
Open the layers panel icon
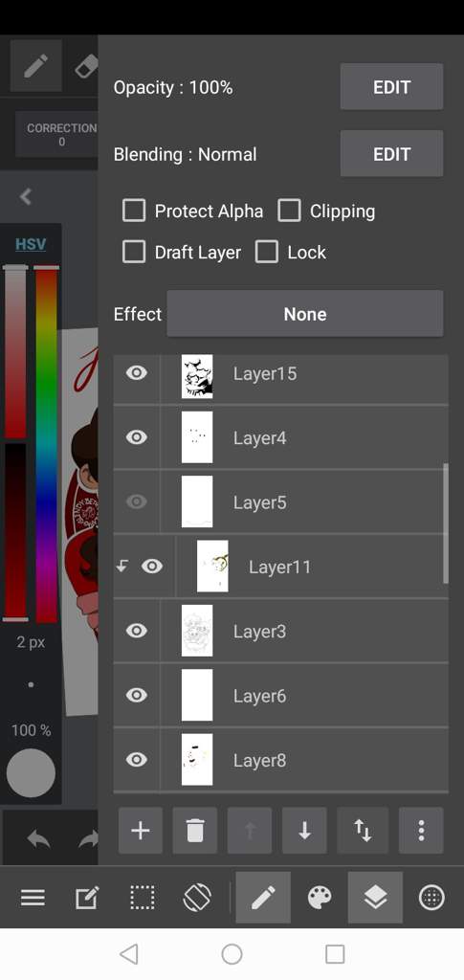pyautogui.click(x=375, y=898)
